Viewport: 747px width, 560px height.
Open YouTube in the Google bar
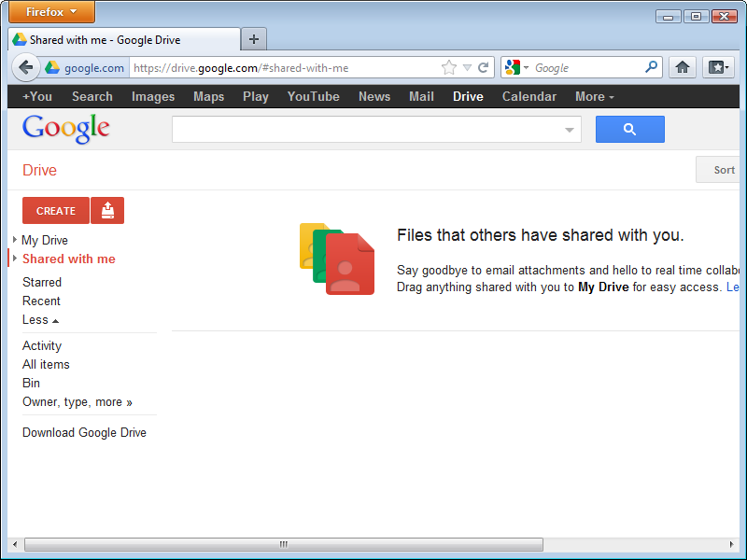tap(314, 97)
